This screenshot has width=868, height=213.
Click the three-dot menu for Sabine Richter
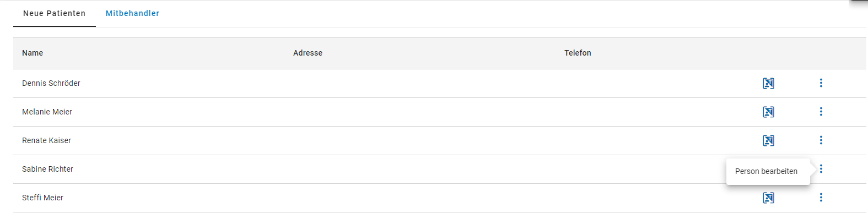(821, 169)
